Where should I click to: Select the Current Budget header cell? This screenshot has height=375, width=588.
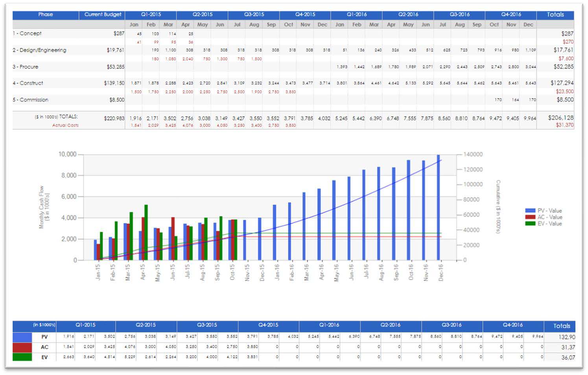pyautogui.click(x=103, y=15)
